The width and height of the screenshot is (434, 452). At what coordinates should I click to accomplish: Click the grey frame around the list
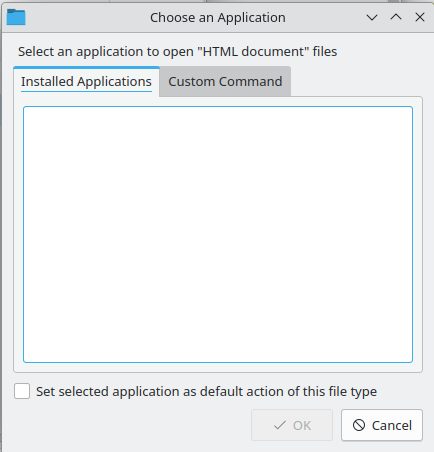(218, 367)
